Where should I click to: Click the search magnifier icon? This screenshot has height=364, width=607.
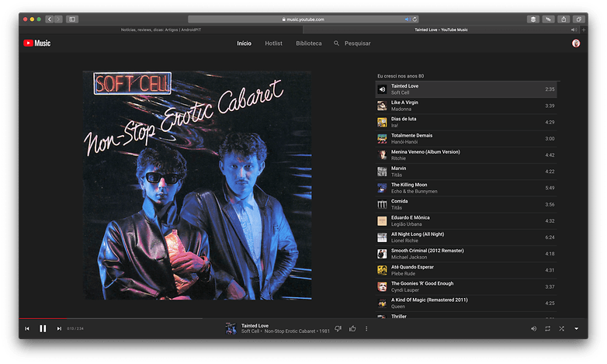(336, 43)
